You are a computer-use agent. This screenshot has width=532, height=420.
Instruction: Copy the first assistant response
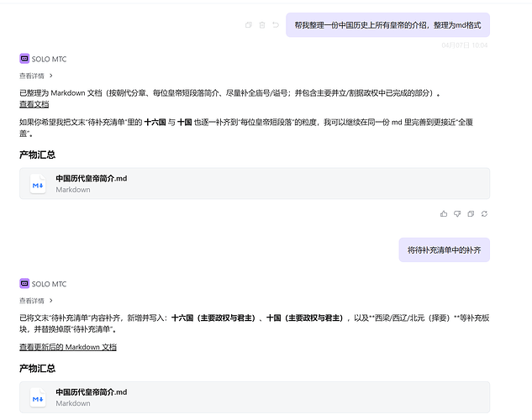tap(471, 213)
